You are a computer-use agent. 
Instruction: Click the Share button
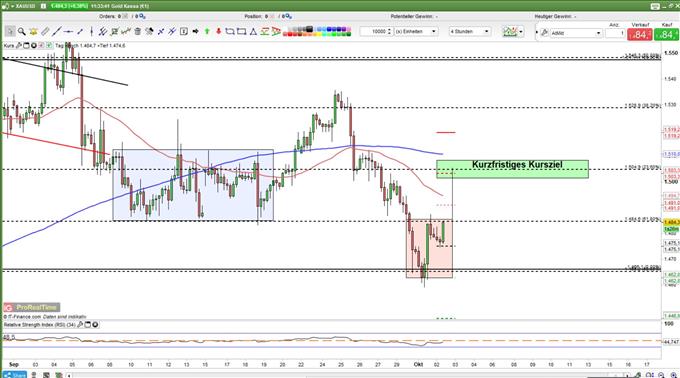click(x=14, y=375)
